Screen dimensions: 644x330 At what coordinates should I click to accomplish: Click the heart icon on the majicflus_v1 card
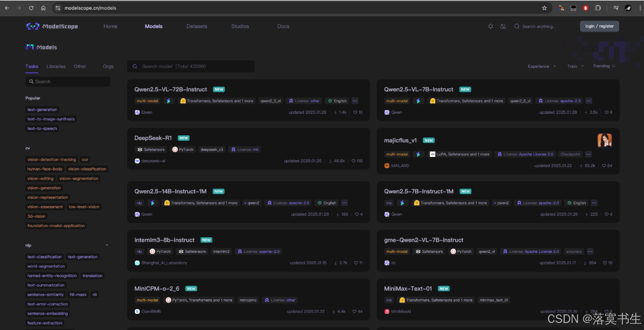pos(604,166)
